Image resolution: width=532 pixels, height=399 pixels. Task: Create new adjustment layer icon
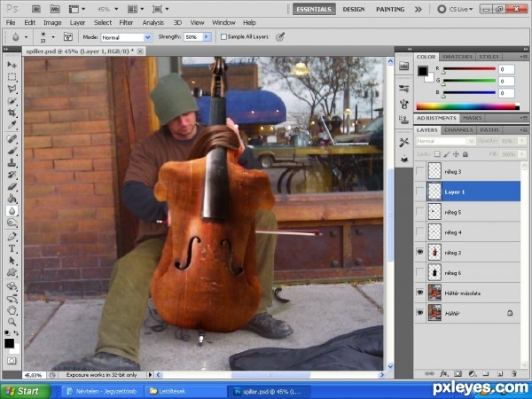[473, 374]
